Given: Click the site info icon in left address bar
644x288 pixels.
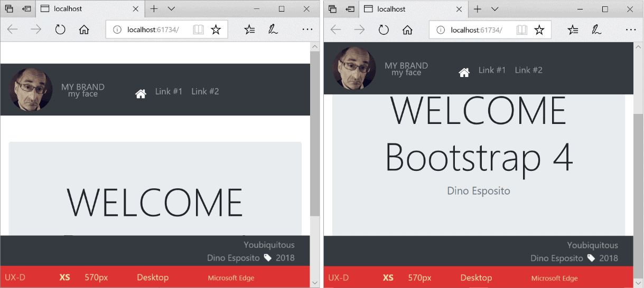Looking at the screenshot, I should point(117,30).
